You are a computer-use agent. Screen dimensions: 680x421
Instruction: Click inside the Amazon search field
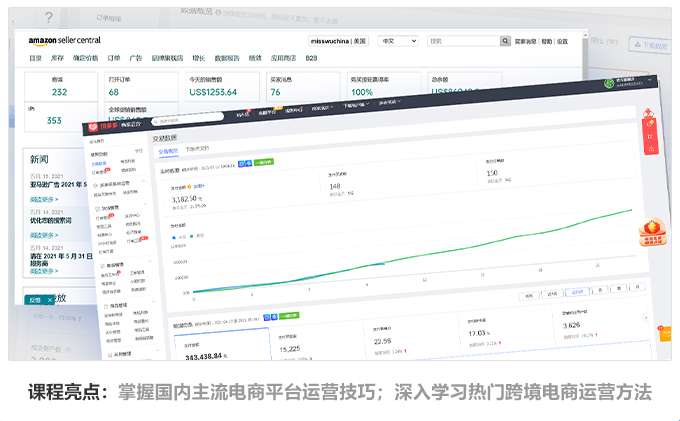[x=463, y=41]
